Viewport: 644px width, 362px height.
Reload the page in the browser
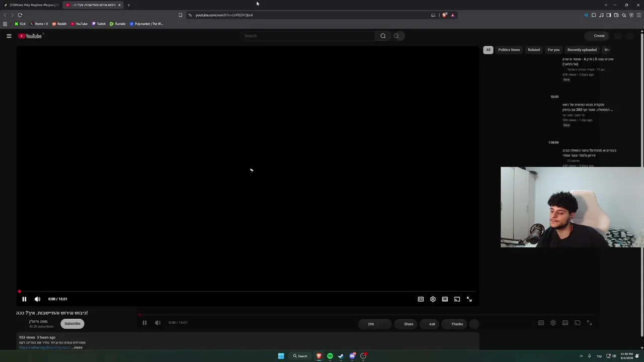coord(20,15)
